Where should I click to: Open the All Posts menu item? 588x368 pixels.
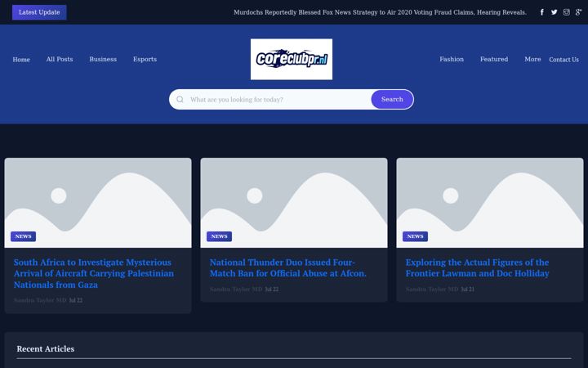(x=60, y=60)
